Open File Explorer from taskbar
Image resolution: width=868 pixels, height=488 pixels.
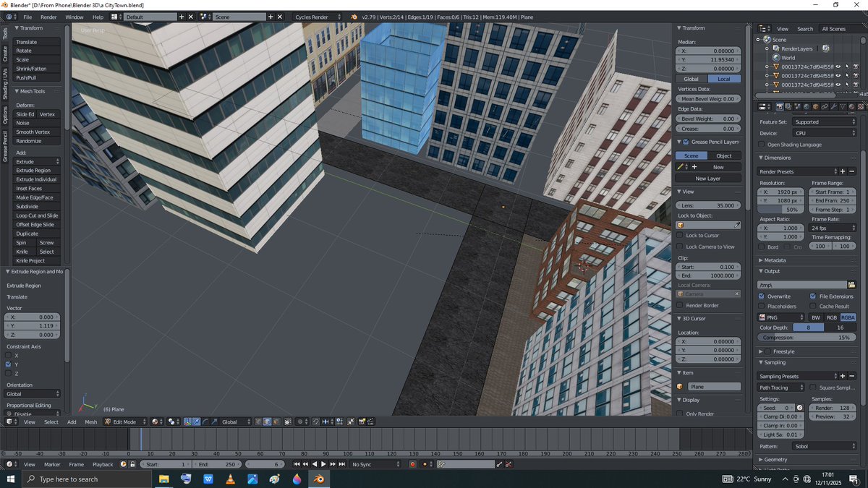pyautogui.click(x=164, y=479)
